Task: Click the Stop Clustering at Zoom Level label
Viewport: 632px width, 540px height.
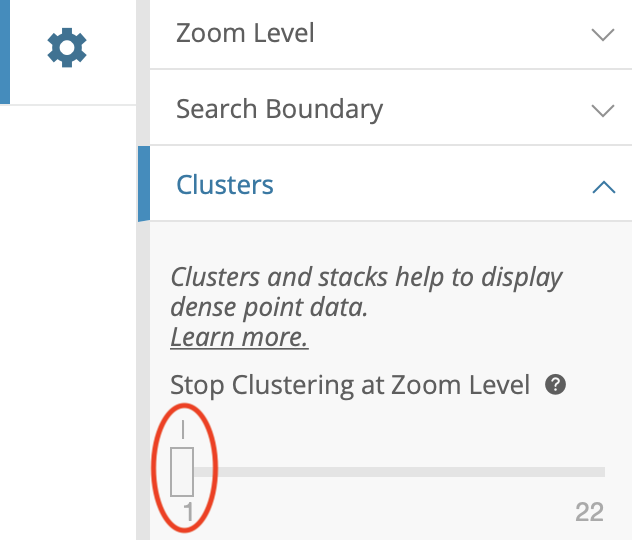Action: tap(350, 385)
